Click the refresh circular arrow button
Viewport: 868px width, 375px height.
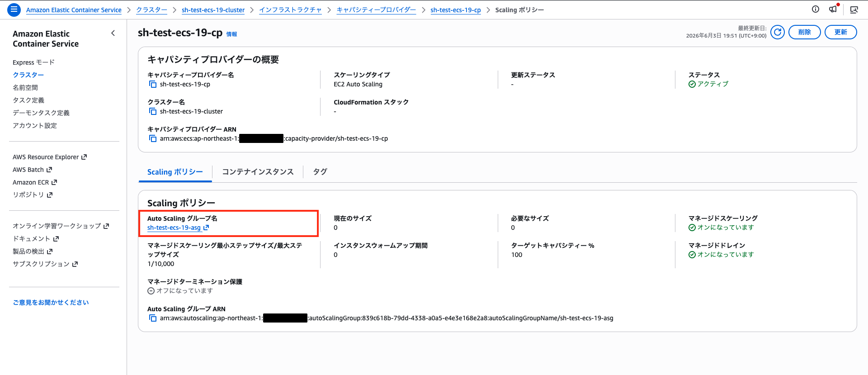click(x=778, y=32)
